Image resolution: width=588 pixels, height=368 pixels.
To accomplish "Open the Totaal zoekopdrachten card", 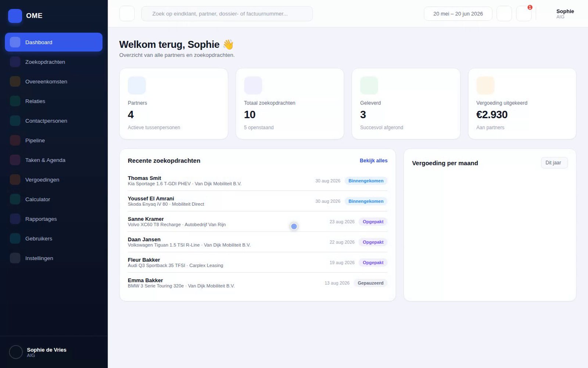I will [x=290, y=103].
